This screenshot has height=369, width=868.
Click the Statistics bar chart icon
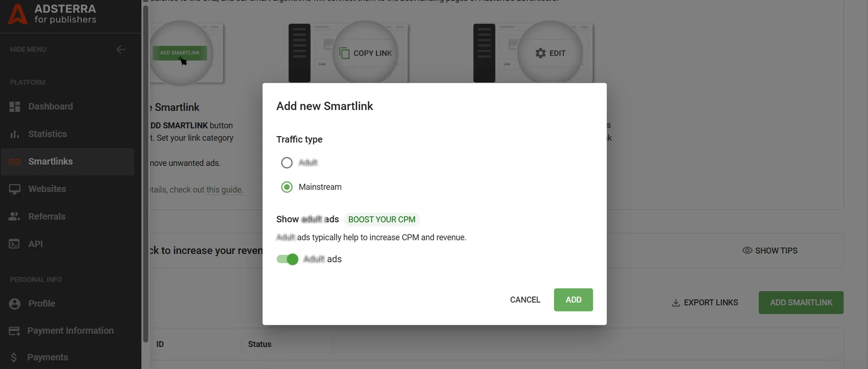(x=15, y=134)
